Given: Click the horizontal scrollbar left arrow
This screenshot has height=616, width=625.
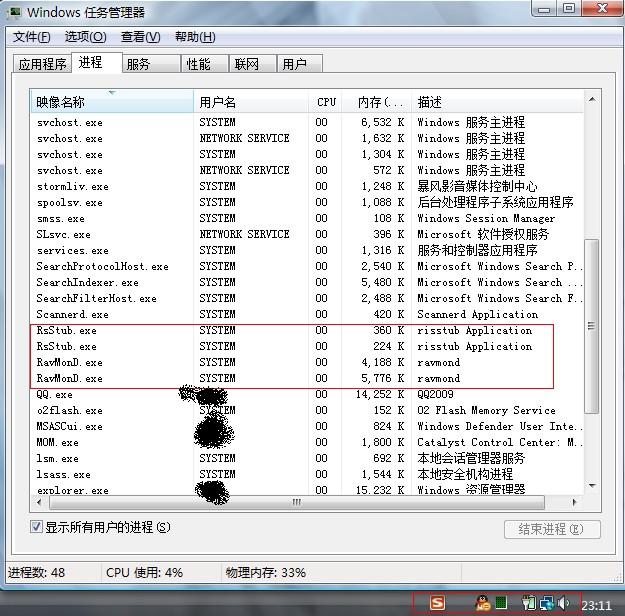Looking at the screenshot, I should tap(39, 502).
